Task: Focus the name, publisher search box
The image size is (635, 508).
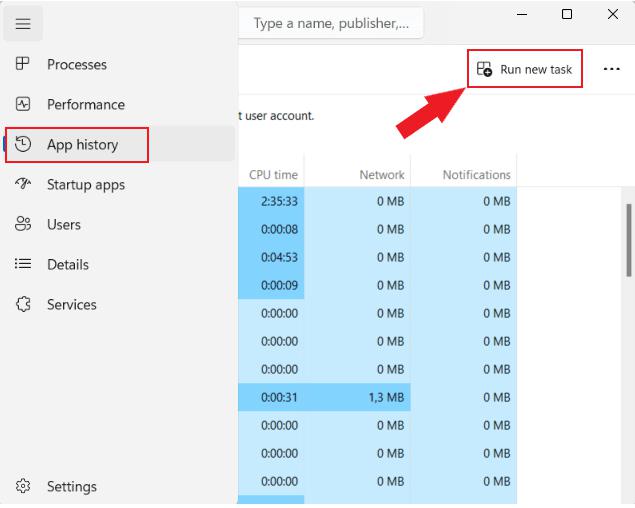Action: coord(331,23)
